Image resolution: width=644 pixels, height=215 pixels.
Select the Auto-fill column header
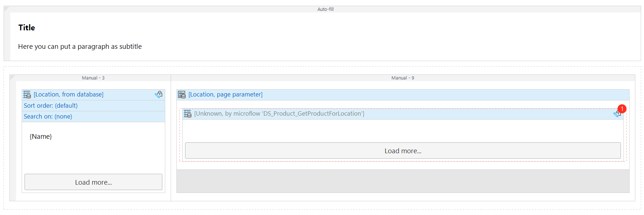tap(325, 9)
